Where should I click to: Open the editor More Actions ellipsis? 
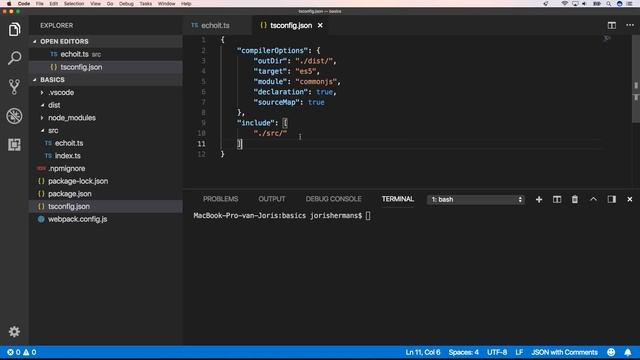coord(630,25)
